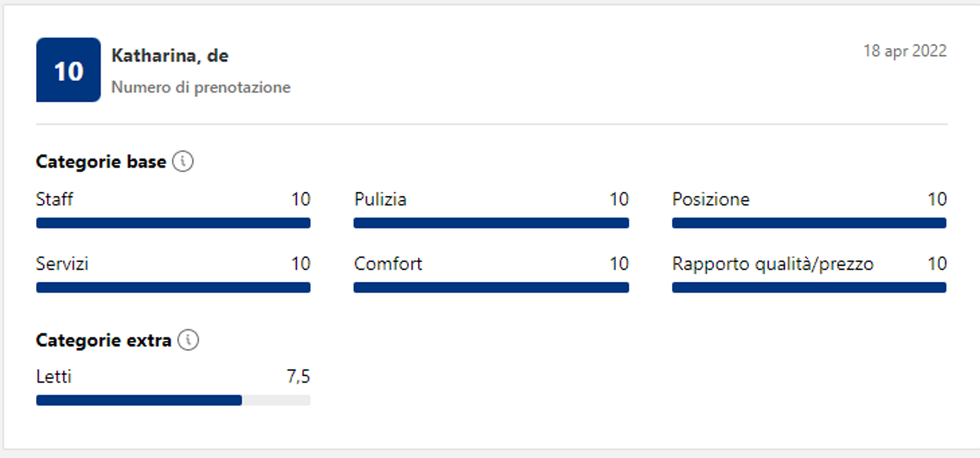980x458 pixels.
Task: Click the Staff category label
Action: (54, 199)
